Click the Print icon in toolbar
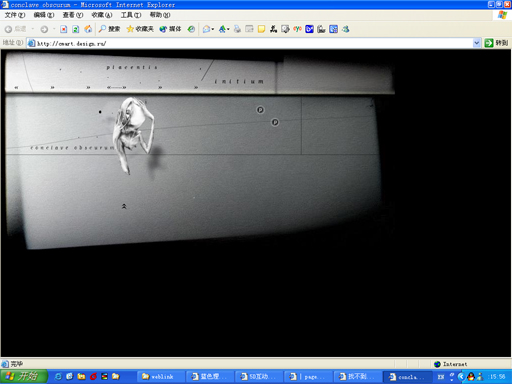This screenshot has height=384, width=512. coord(237,29)
